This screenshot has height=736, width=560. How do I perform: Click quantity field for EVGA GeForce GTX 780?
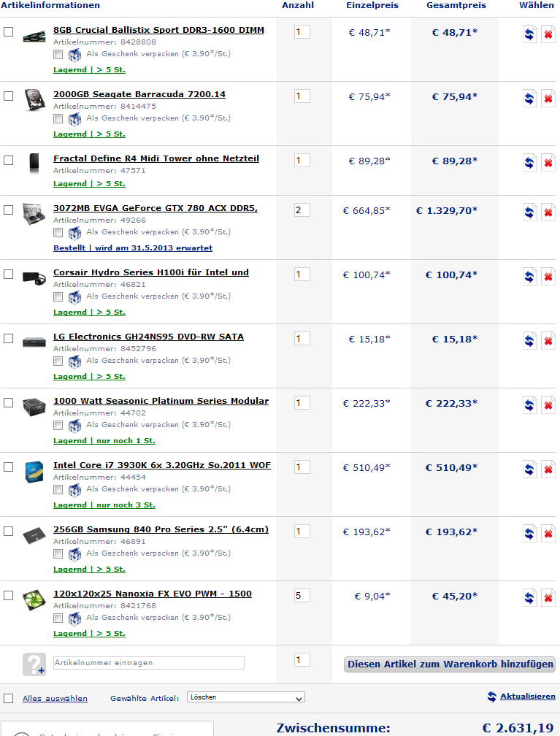pyautogui.click(x=302, y=210)
